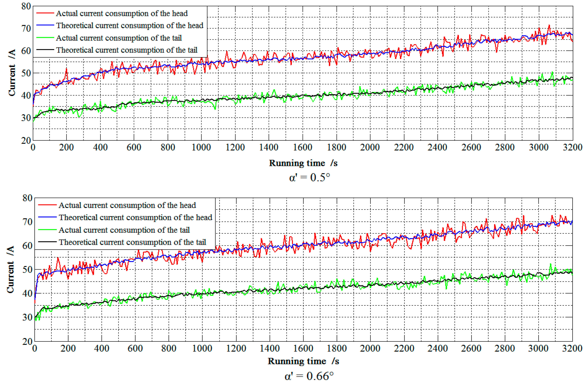
Task: Click the 1600 tick on top chart x-axis
Action: click(x=302, y=147)
